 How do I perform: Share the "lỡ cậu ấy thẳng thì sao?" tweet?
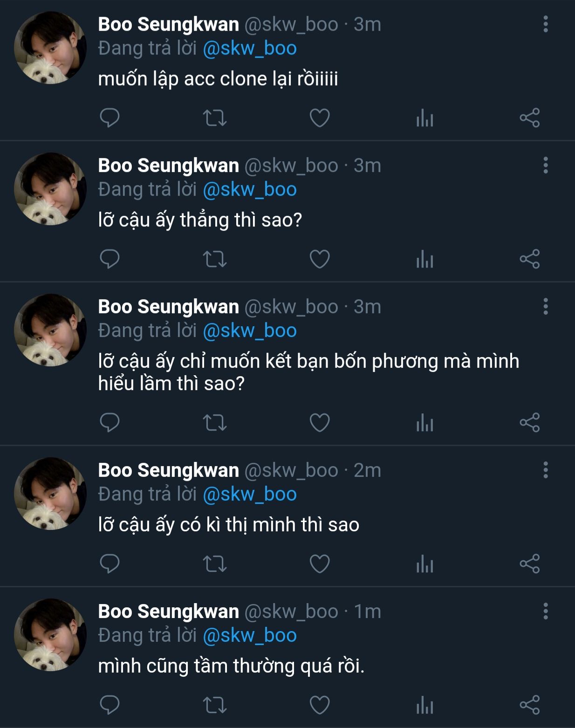tap(530, 259)
